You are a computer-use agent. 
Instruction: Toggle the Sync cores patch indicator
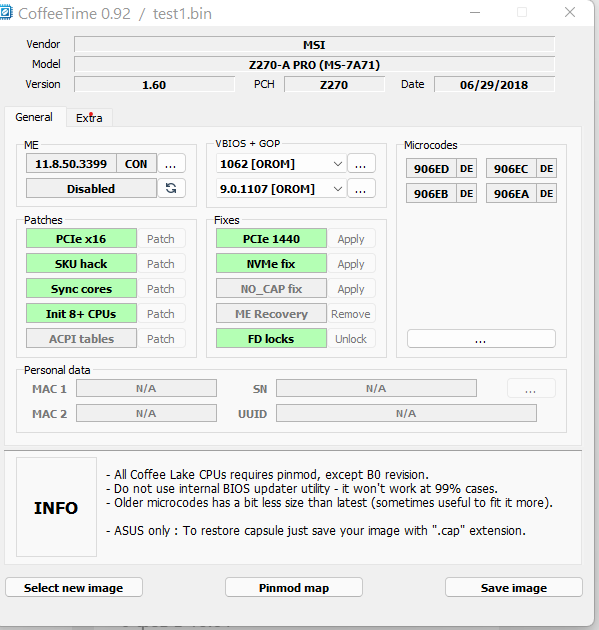pos(81,288)
